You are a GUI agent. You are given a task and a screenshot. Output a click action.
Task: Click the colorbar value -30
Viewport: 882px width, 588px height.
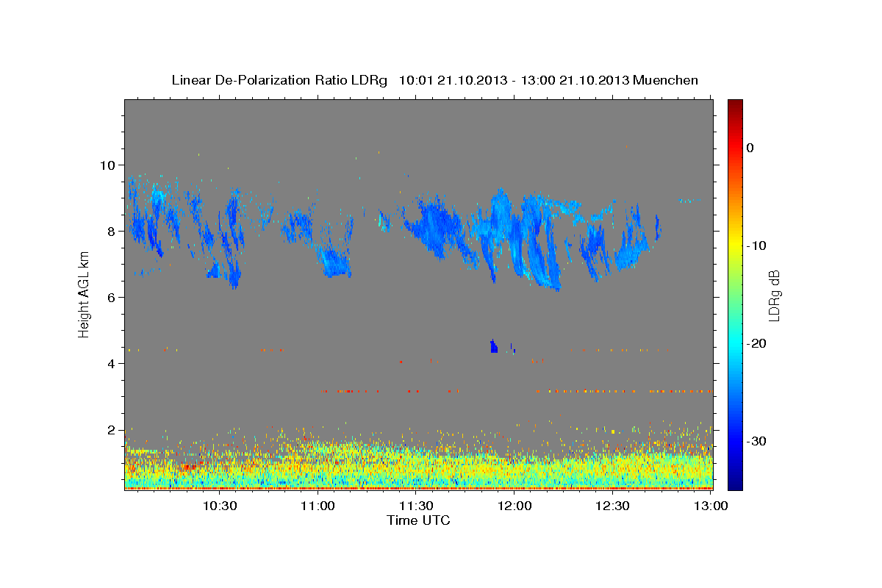tap(756, 441)
